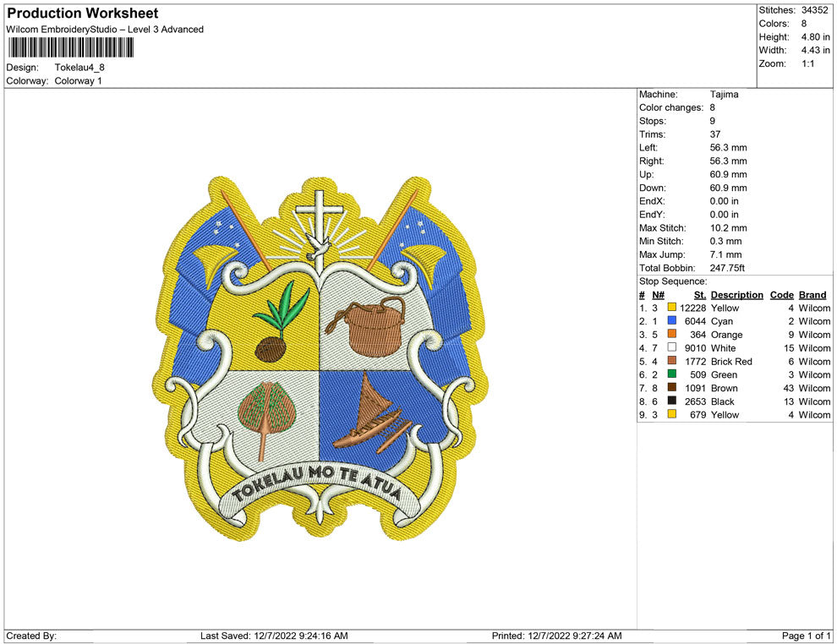The image size is (837, 644).
Task: Click the Brick Red color swatch
Action: (x=671, y=361)
